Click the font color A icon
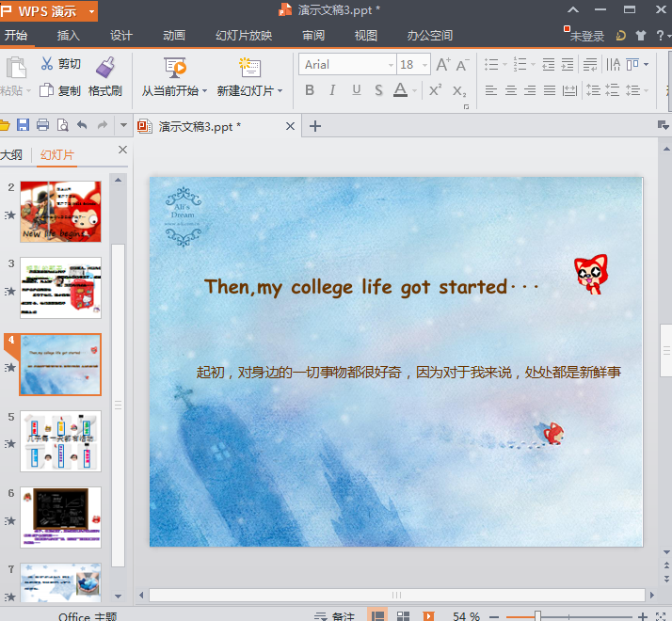This screenshot has height=621, width=672. tap(400, 90)
